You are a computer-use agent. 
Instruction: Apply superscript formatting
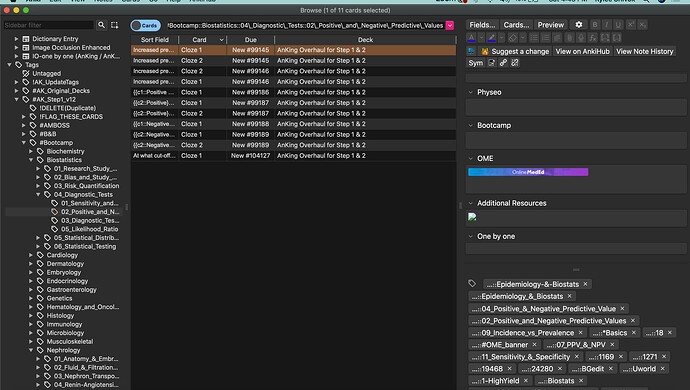(631, 25)
